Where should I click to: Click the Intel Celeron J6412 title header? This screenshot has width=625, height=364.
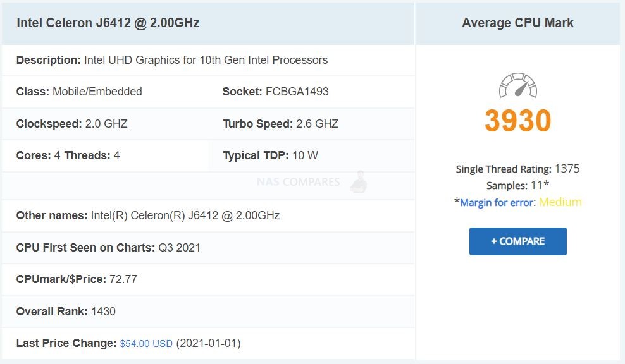pyautogui.click(x=108, y=23)
